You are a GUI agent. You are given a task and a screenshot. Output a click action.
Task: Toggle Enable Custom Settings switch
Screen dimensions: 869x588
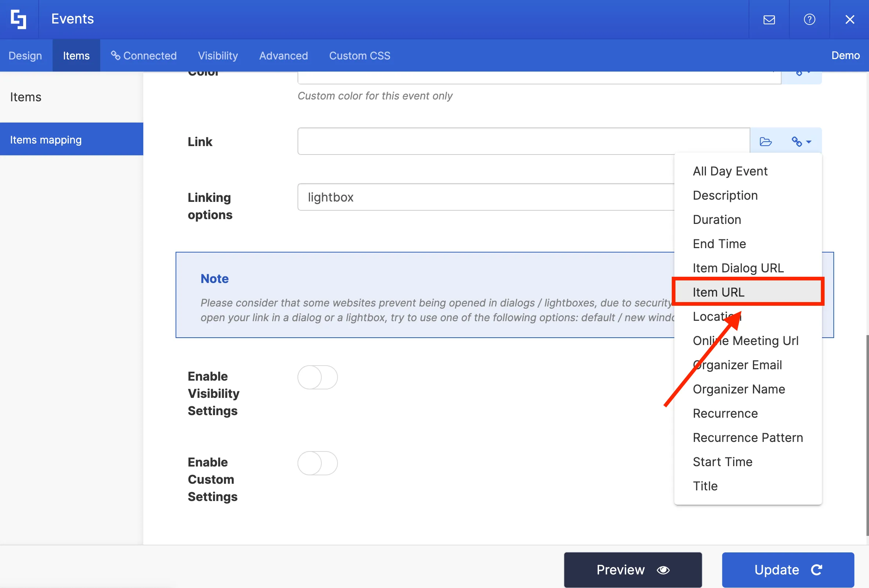[317, 463]
